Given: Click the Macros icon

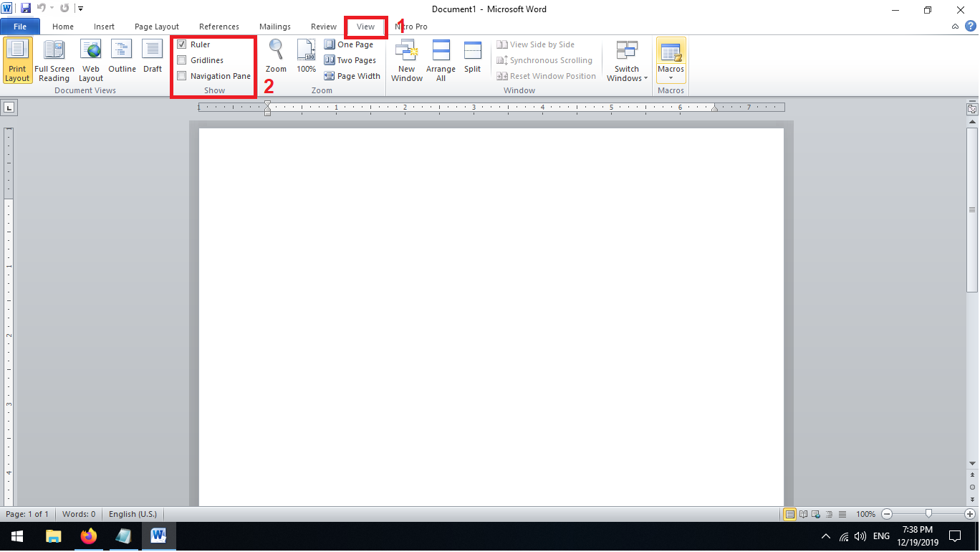Looking at the screenshot, I should [671, 52].
